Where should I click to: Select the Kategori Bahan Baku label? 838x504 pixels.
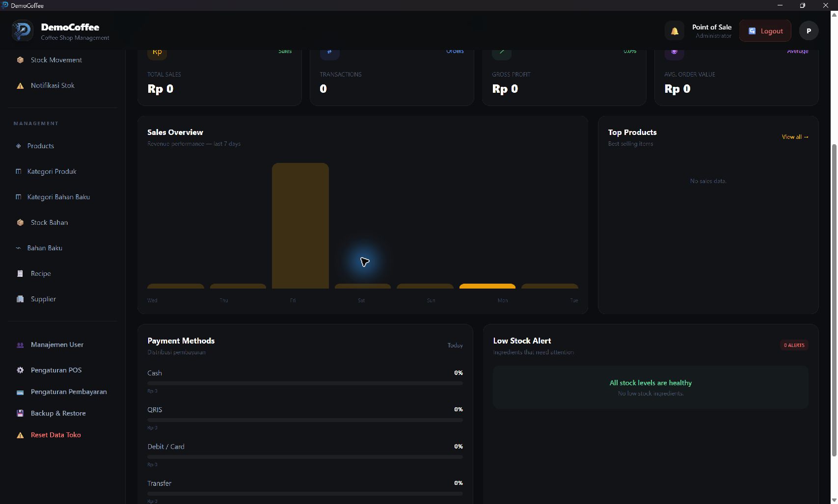pos(58,197)
